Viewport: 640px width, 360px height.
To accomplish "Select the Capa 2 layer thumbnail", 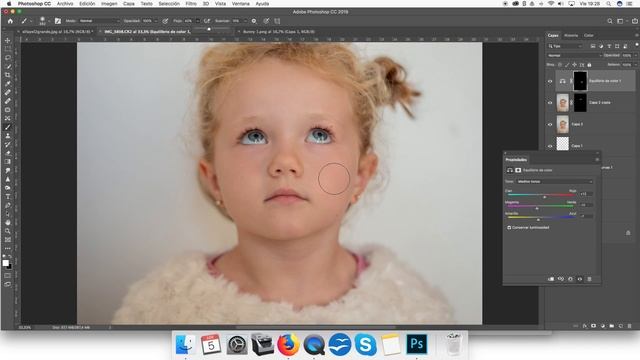I will 562,124.
